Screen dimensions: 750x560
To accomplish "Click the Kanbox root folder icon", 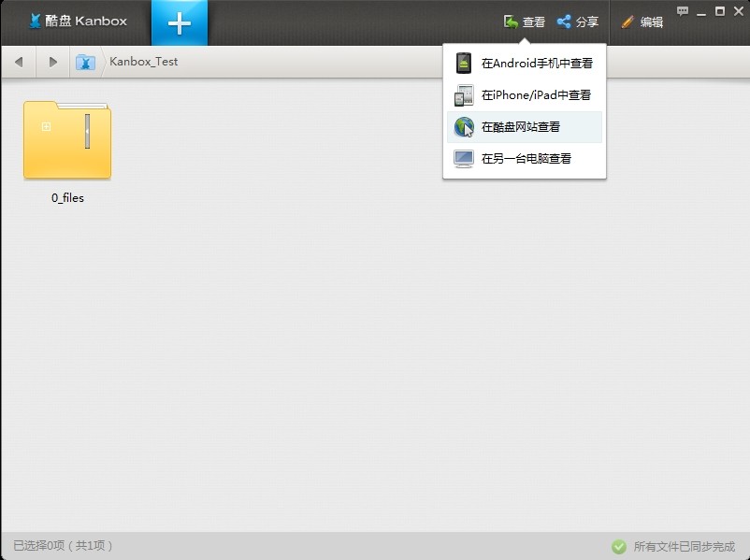I will point(85,62).
